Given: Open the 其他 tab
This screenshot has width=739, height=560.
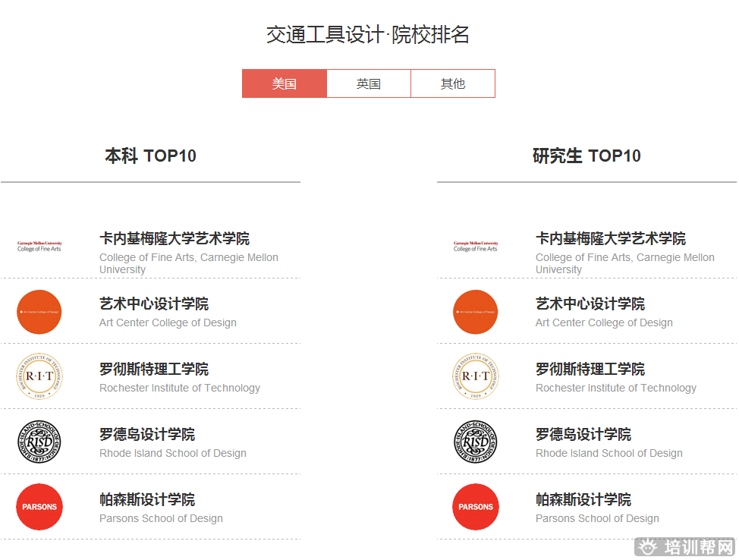Looking at the screenshot, I should tap(453, 83).
